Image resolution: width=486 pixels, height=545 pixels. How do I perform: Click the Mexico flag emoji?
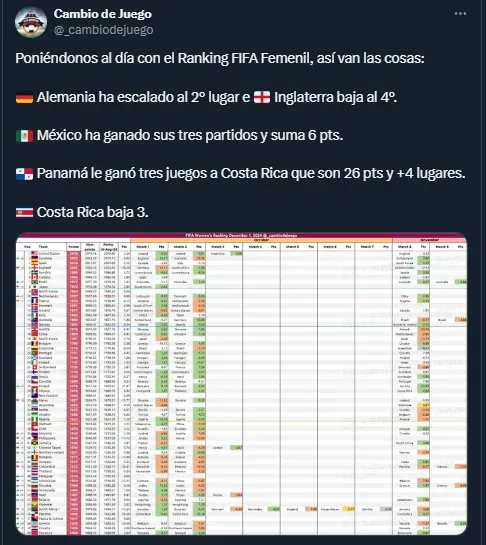click(x=24, y=136)
